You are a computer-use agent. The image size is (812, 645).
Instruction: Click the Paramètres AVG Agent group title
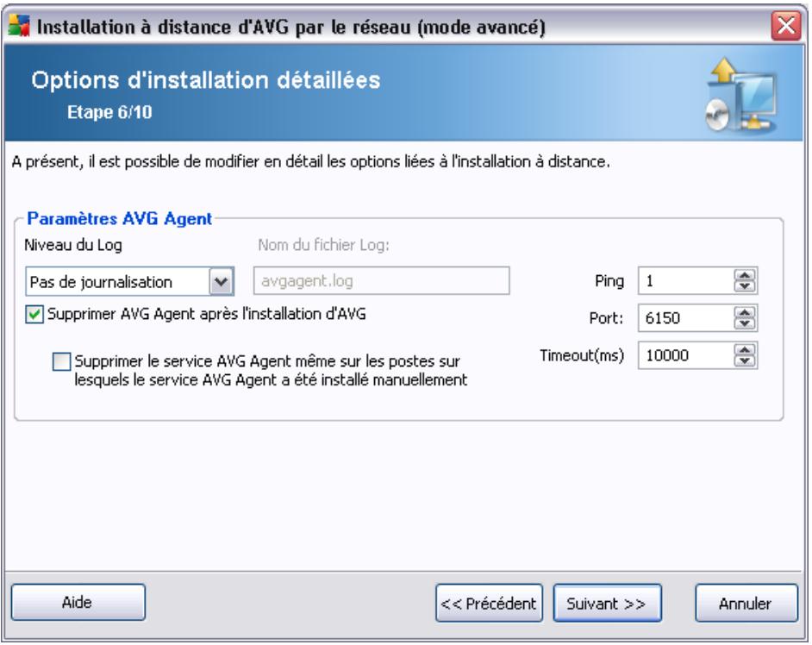pos(120,219)
